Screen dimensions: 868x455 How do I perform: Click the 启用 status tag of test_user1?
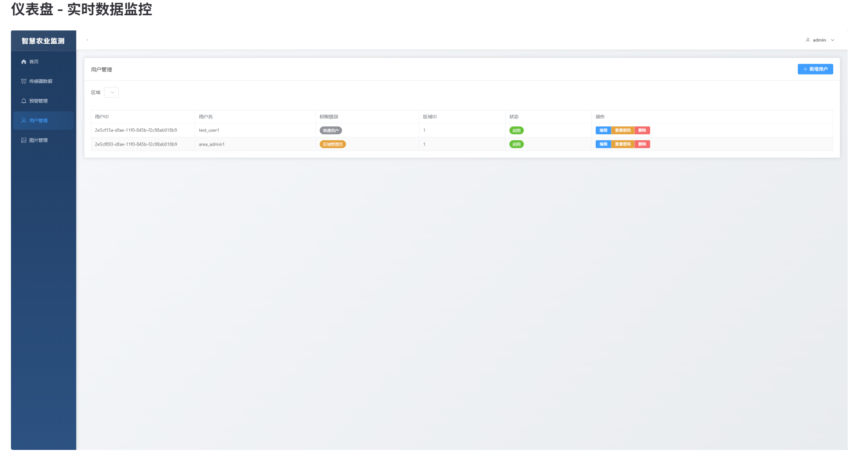(516, 130)
